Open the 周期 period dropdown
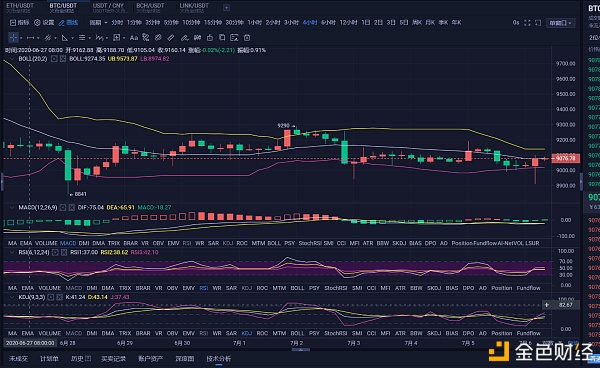Image resolution: width=600 pixels, height=368 pixels. (x=98, y=23)
